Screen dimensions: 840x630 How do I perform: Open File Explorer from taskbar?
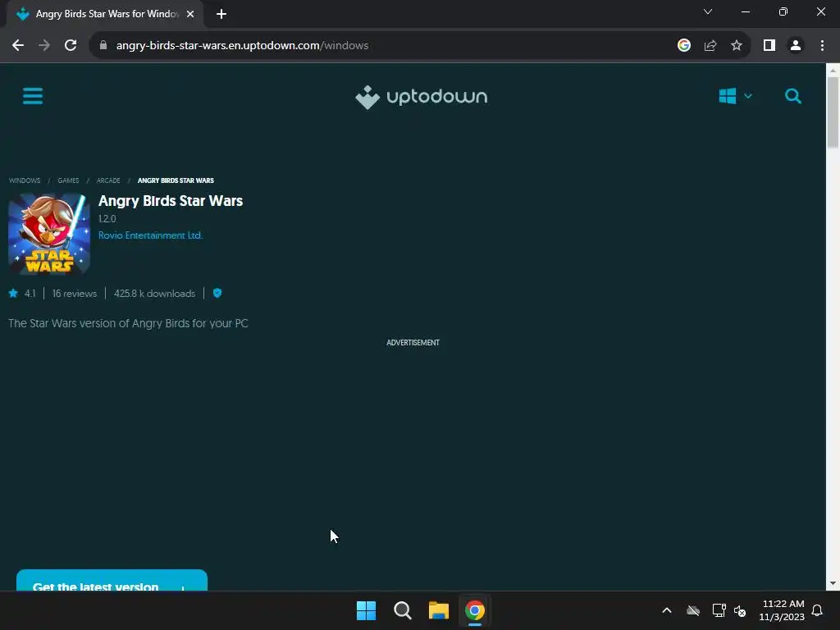[x=439, y=610]
